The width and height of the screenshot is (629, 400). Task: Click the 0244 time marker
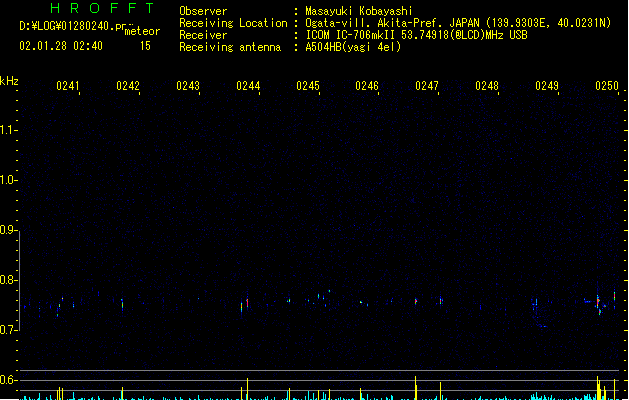[x=248, y=86]
